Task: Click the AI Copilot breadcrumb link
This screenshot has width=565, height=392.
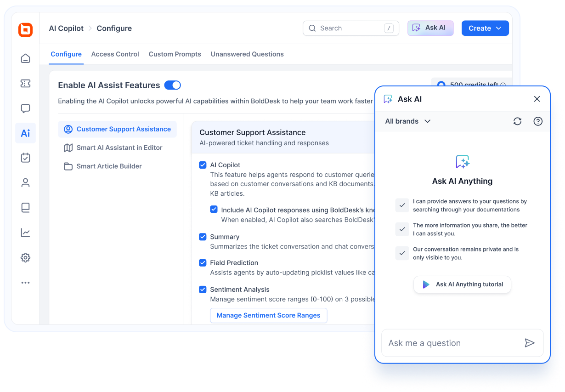Action: point(66,28)
